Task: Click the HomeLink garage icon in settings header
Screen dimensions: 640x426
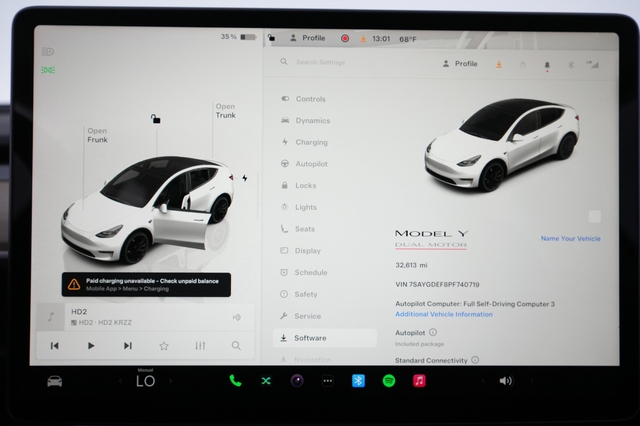Action: [523, 64]
